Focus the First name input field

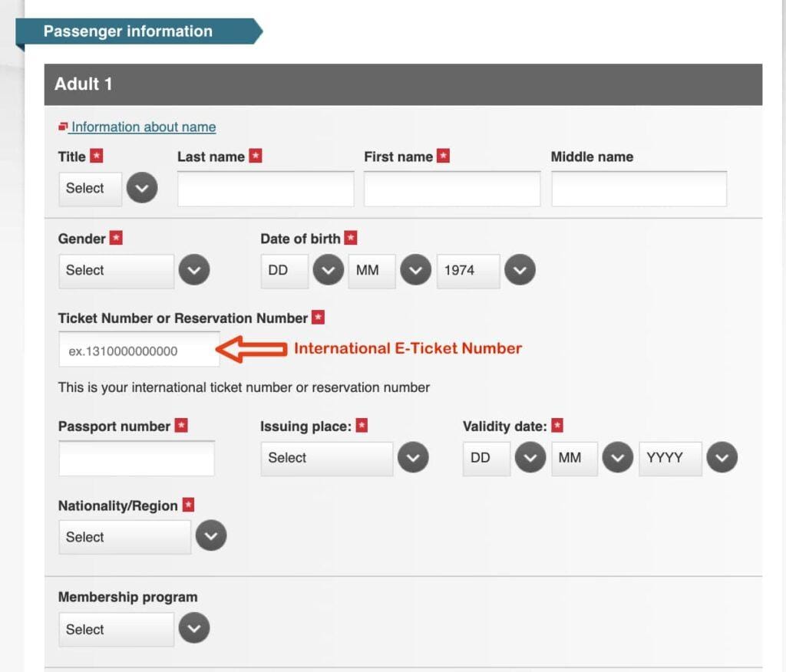pos(452,189)
